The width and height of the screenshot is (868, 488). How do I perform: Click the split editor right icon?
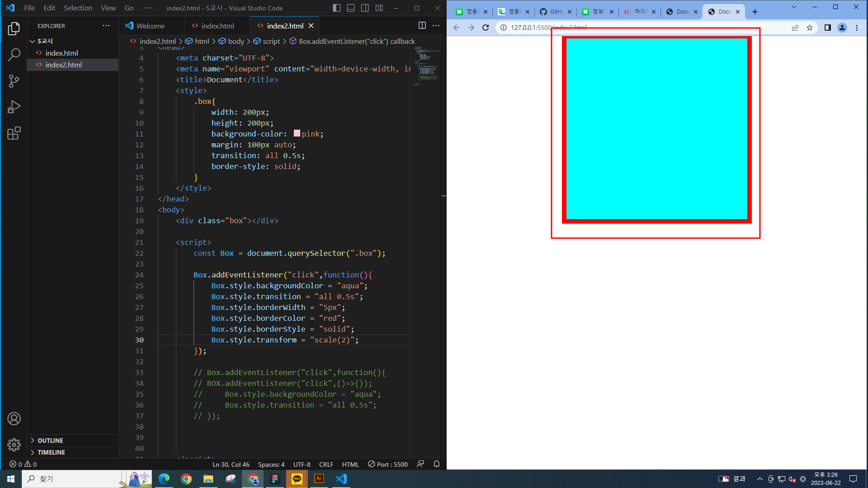point(422,26)
